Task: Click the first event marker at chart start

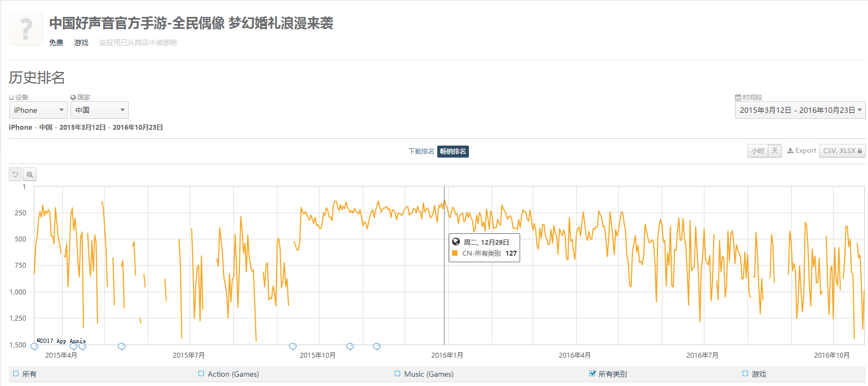Action: (x=34, y=347)
